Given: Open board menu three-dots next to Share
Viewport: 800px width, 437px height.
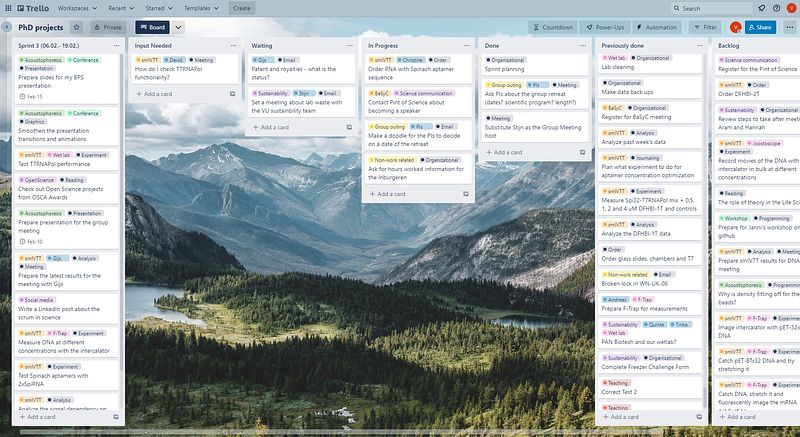Looking at the screenshot, I should (788, 27).
